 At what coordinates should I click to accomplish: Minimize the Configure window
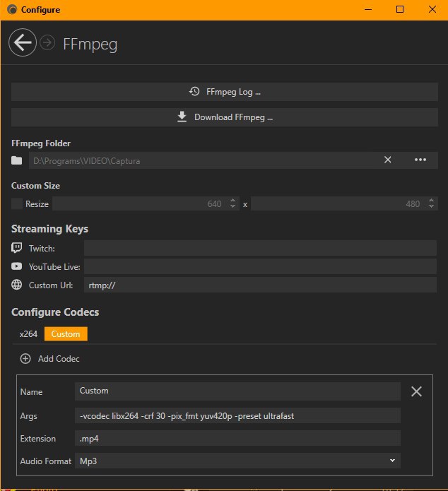[x=368, y=10]
